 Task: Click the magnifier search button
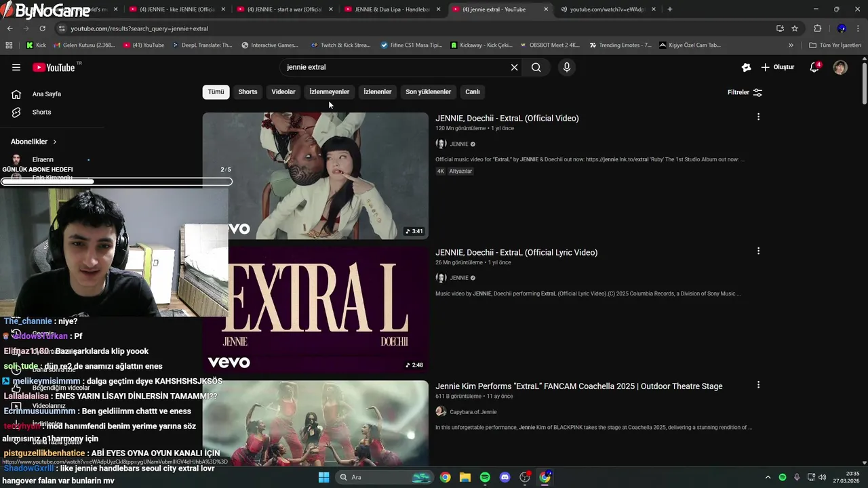tap(536, 67)
